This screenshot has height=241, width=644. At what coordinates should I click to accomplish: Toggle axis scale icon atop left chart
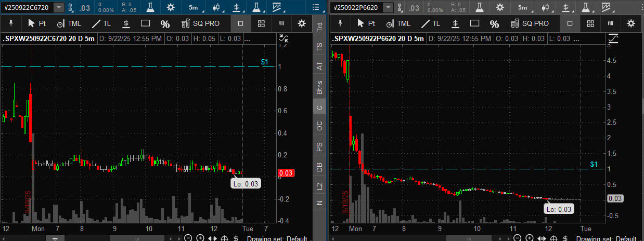pos(284,38)
